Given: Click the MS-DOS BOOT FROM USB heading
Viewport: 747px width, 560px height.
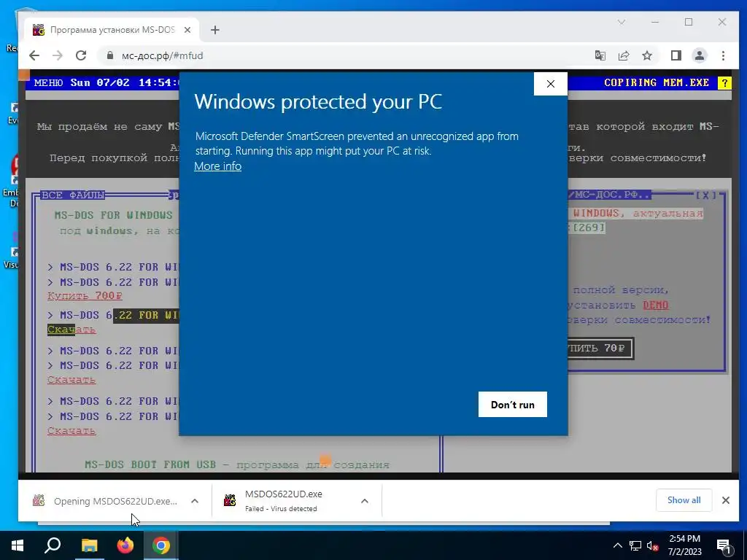Looking at the screenshot, I should tap(150, 464).
